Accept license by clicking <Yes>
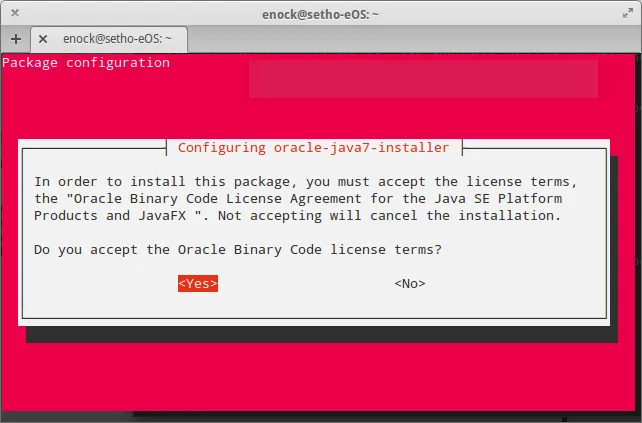This screenshot has height=423, width=642. [197, 283]
